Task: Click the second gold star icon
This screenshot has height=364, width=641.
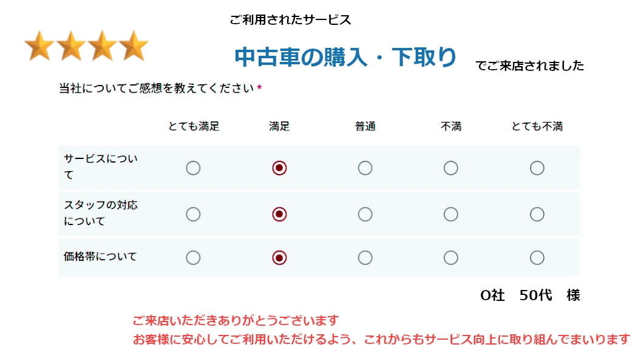Action: click(71, 47)
